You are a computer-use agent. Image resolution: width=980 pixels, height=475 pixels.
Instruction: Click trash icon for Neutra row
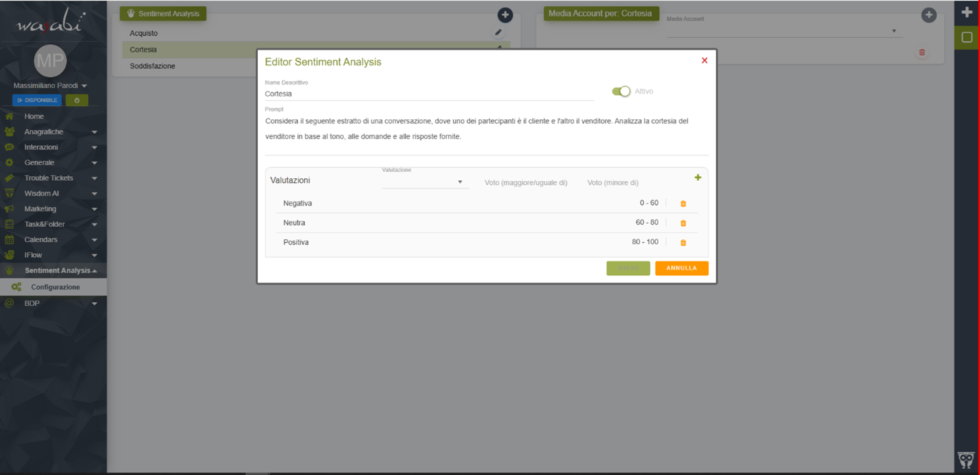coord(683,223)
